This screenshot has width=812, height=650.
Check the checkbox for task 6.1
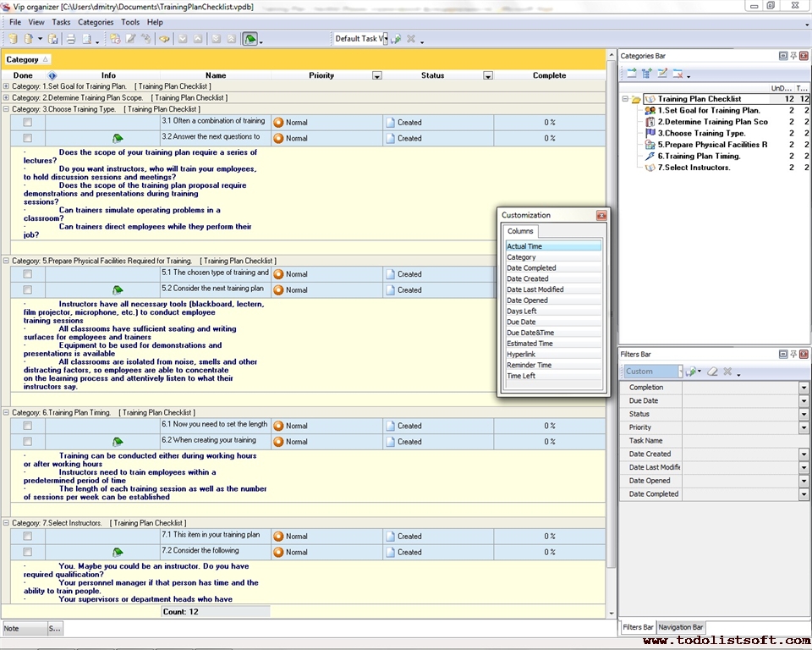click(28, 425)
